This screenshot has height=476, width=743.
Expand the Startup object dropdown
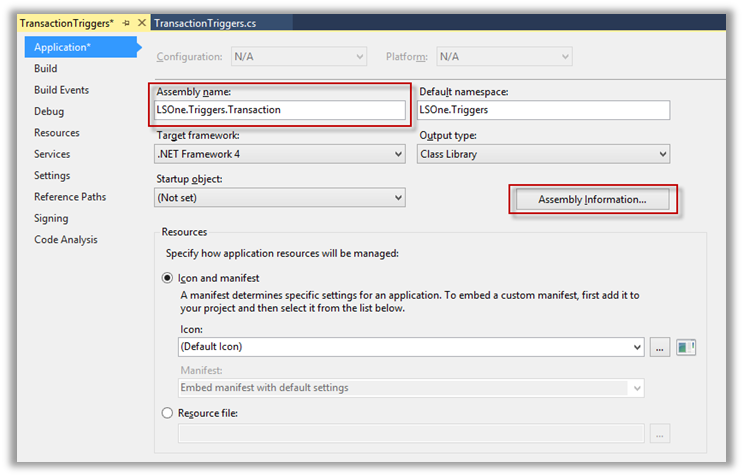click(x=280, y=198)
